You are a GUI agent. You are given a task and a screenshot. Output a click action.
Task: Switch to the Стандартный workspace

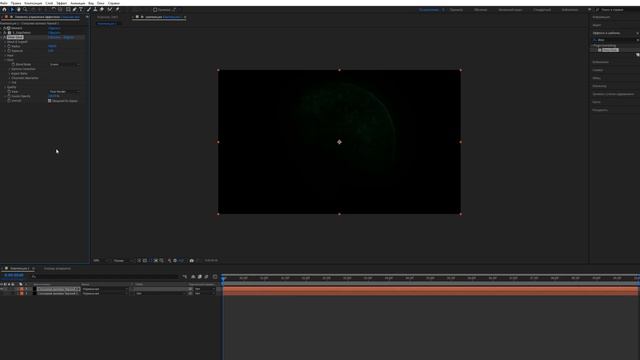point(542,9)
